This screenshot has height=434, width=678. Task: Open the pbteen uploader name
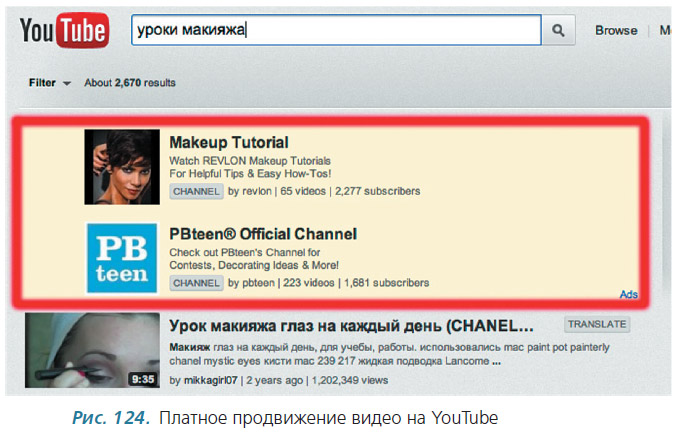click(258, 283)
